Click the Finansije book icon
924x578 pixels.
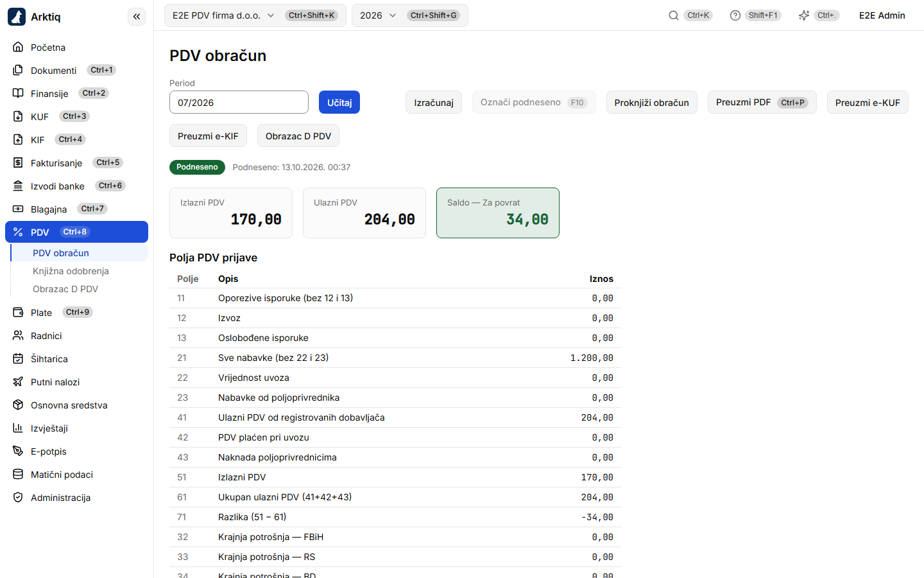click(x=18, y=93)
